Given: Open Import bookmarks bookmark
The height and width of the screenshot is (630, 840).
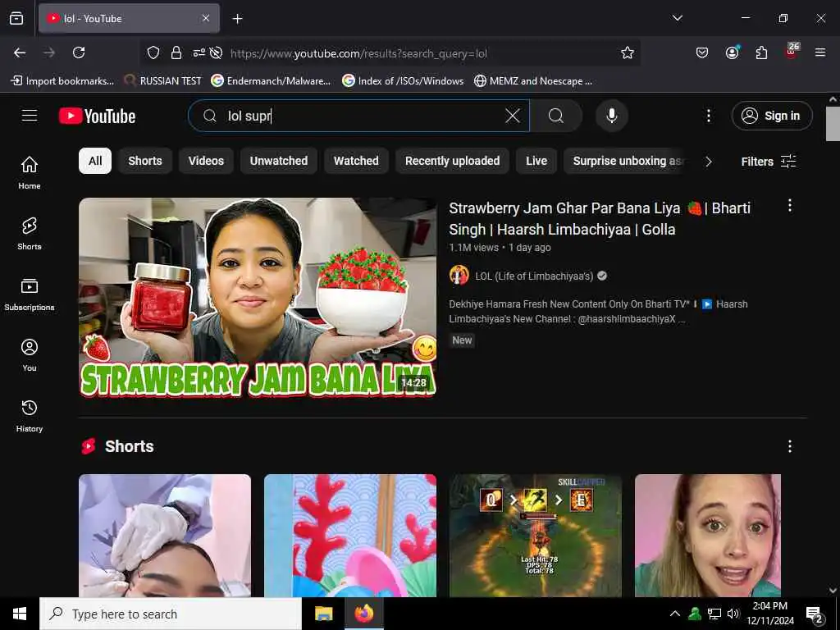Looking at the screenshot, I should [62, 81].
